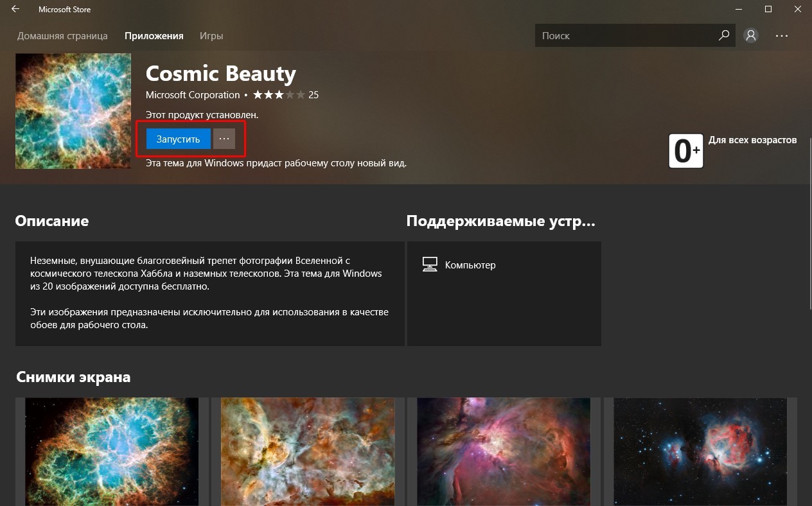
Task: Open the Приложения tab
Action: (x=154, y=36)
